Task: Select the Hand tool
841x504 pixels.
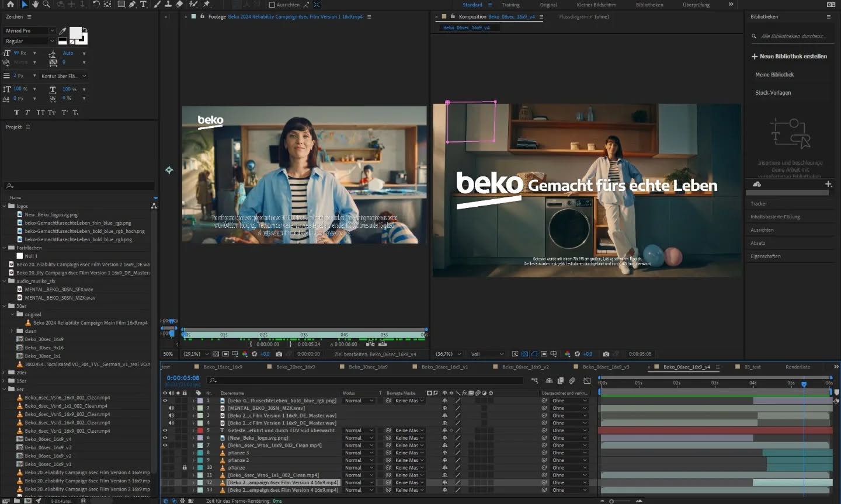Action: 35,4
